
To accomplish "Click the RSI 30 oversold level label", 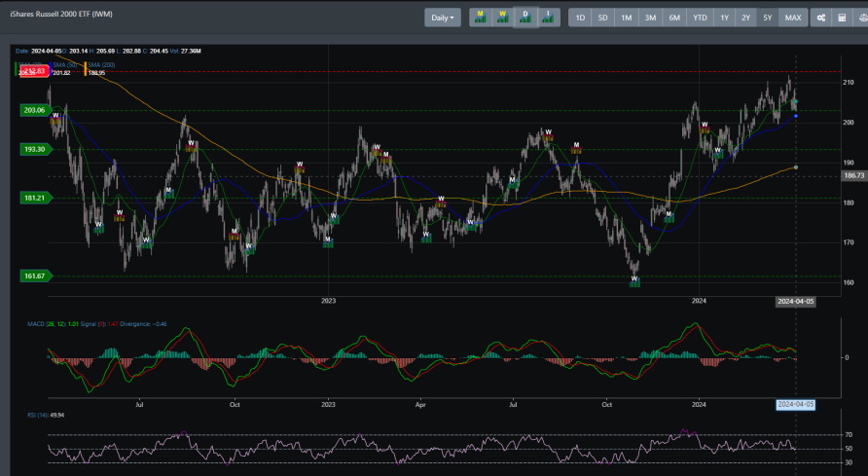I will click(849, 462).
